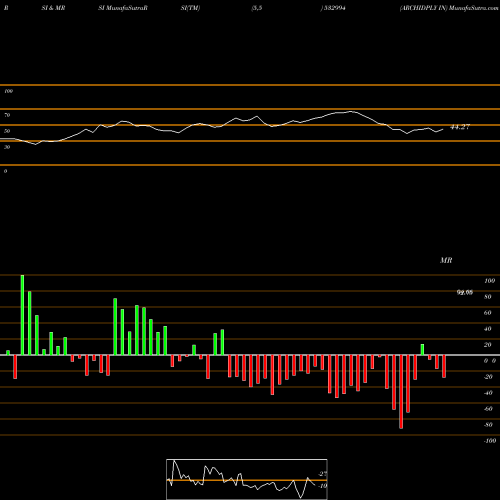Select the tallest green MR histogram bar
This screenshot has width=500, height=500.
coord(22,315)
